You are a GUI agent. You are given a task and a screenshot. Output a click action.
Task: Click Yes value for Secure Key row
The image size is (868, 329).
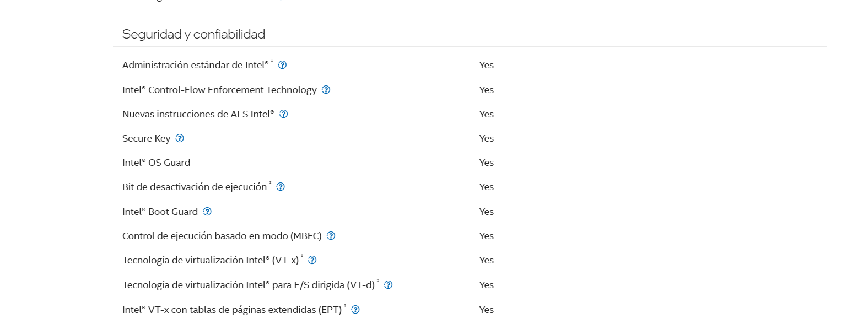[x=486, y=138]
